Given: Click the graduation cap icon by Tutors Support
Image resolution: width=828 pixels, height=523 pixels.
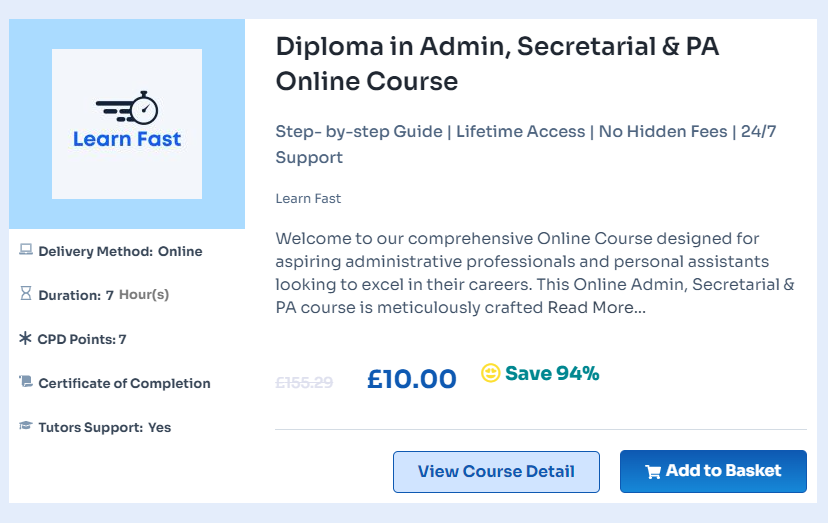Looking at the screenshot, I should coord(26,425).
